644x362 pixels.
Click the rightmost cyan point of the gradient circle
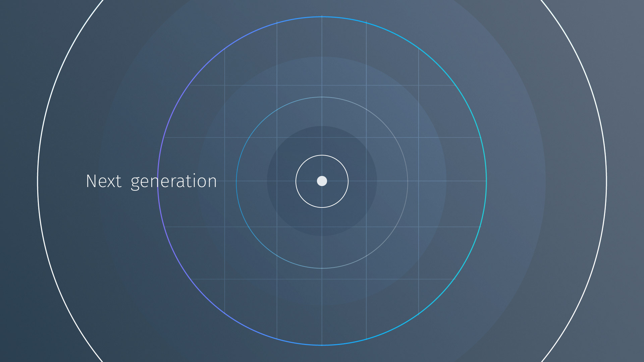(x=486, y=181)
